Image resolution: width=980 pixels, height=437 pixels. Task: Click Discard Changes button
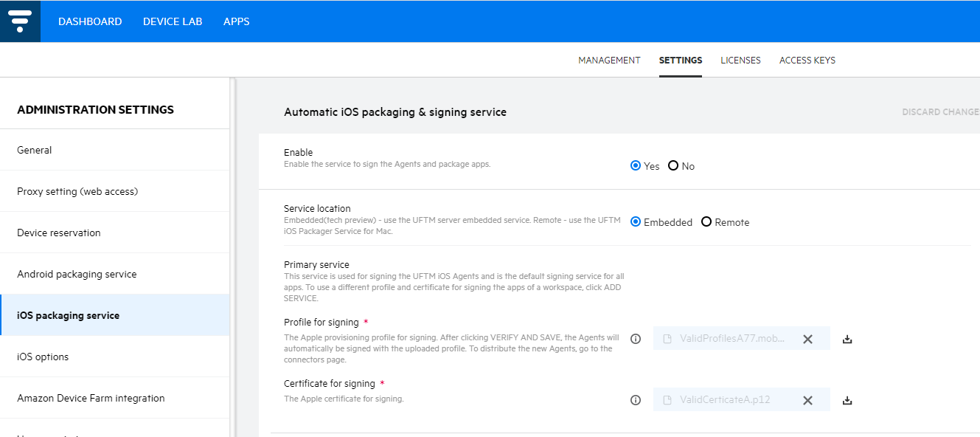(x=940, y=112)
